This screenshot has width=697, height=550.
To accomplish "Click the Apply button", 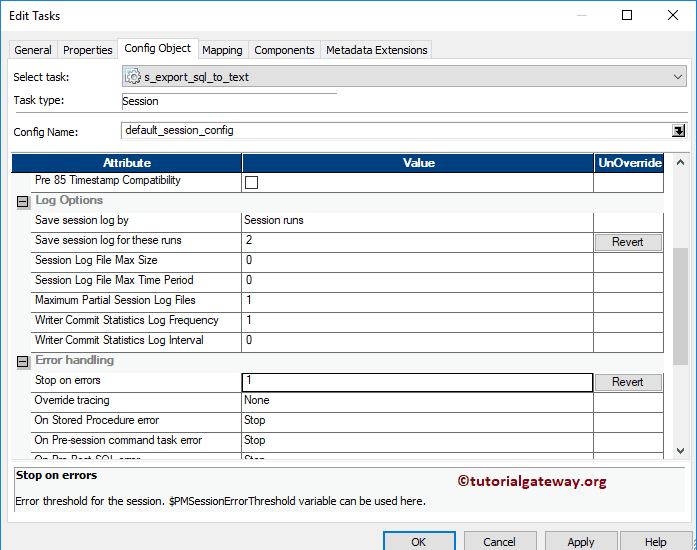I will click(581, 542).
